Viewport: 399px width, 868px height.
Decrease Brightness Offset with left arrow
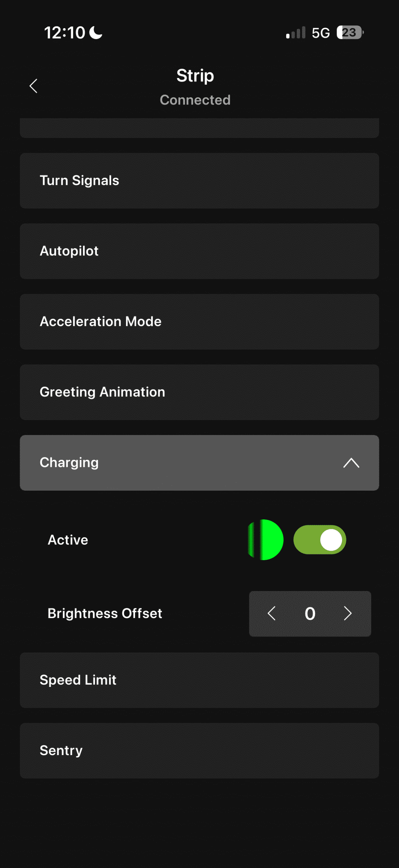272,613
